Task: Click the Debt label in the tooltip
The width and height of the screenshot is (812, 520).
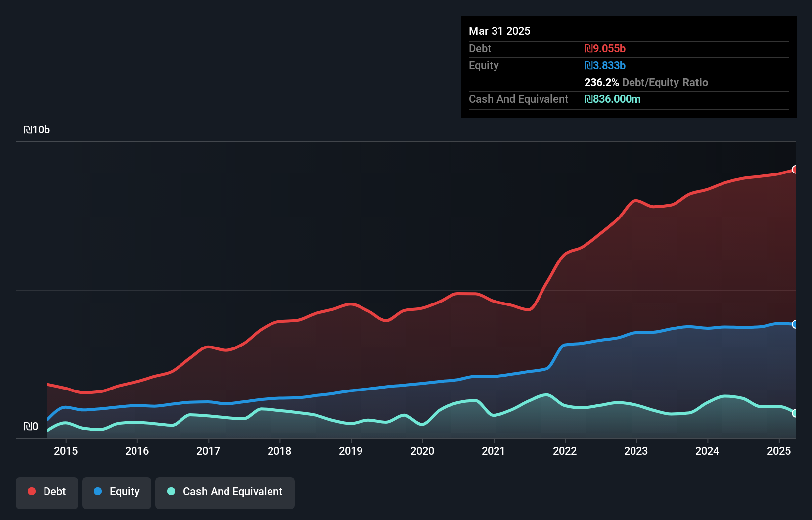Action: point(480,48)
